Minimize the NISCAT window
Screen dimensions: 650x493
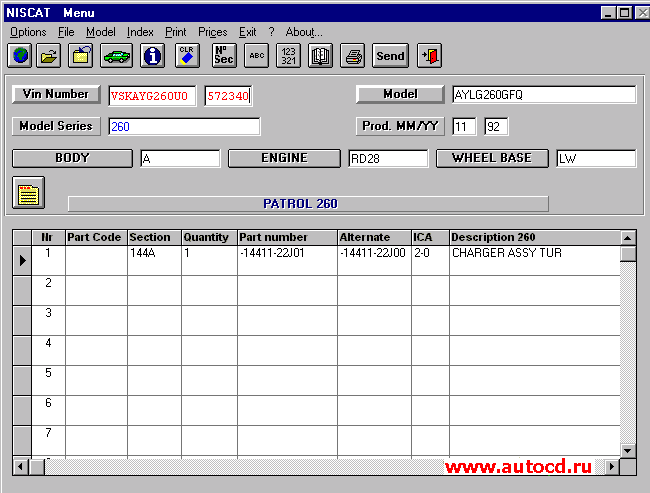coord(608,13)
